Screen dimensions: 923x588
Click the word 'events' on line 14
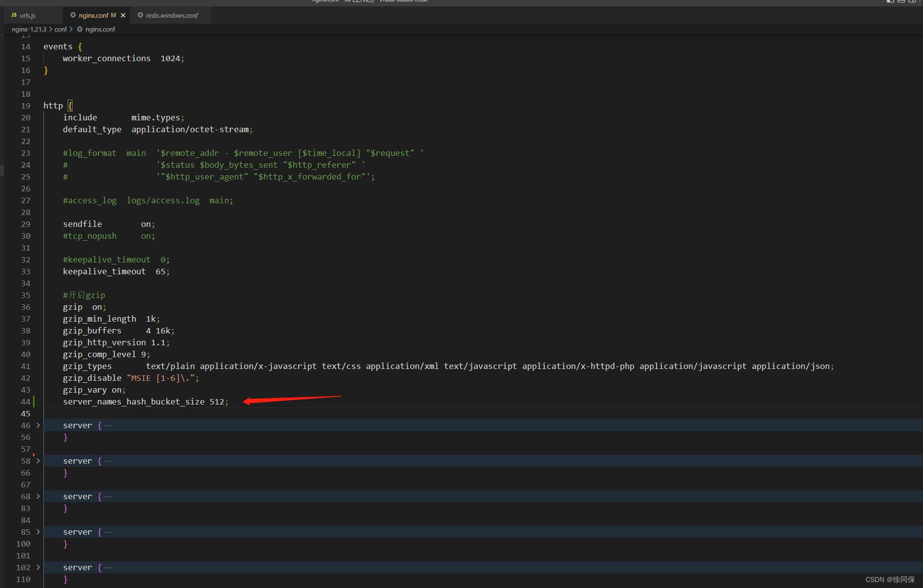pyautogui.click(x=58, y=46)
